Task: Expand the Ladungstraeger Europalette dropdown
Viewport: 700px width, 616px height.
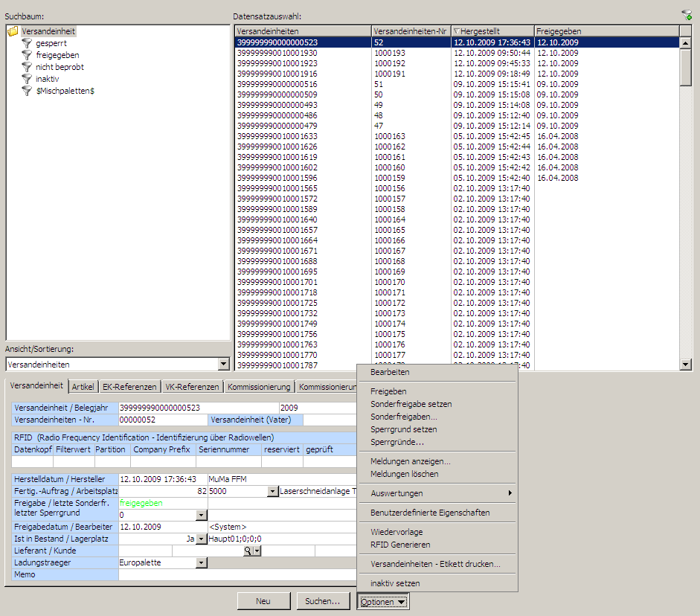Action: (x=201, y=563)
